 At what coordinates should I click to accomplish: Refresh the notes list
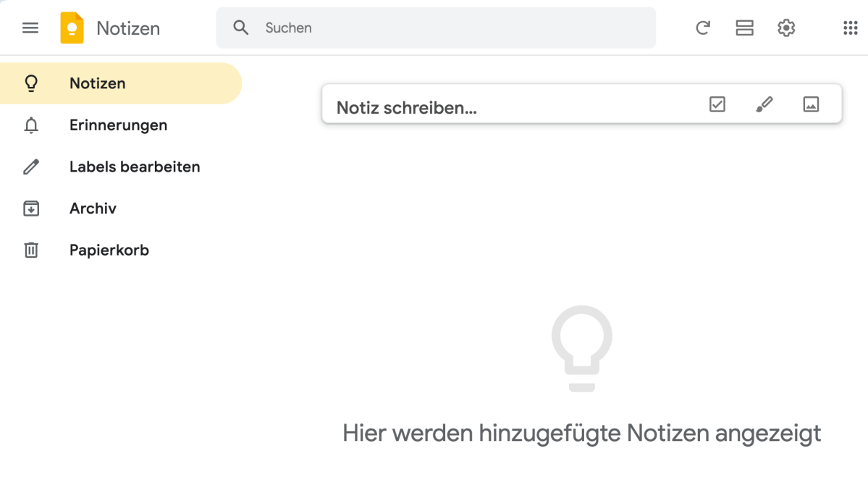(702, 28)
